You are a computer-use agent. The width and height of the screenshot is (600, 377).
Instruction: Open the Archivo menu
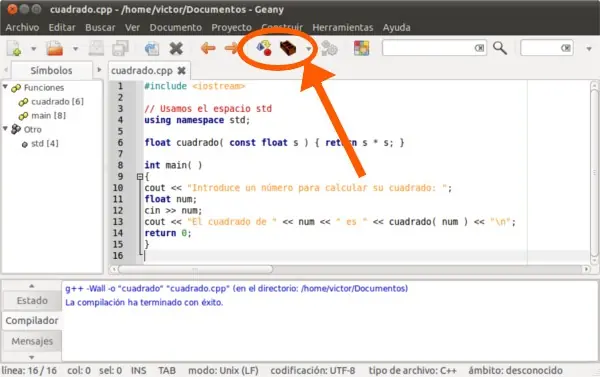pyautogui.click(x=22, y=28)
